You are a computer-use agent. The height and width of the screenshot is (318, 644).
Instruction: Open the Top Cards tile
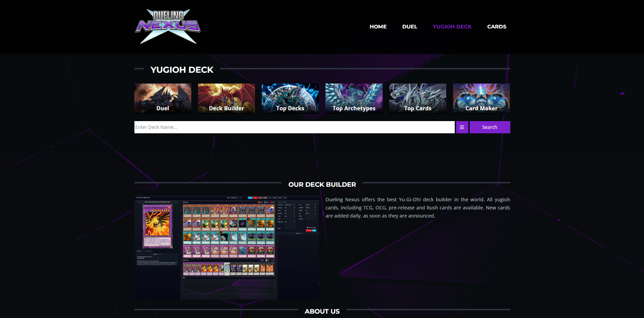click(418, 98)
